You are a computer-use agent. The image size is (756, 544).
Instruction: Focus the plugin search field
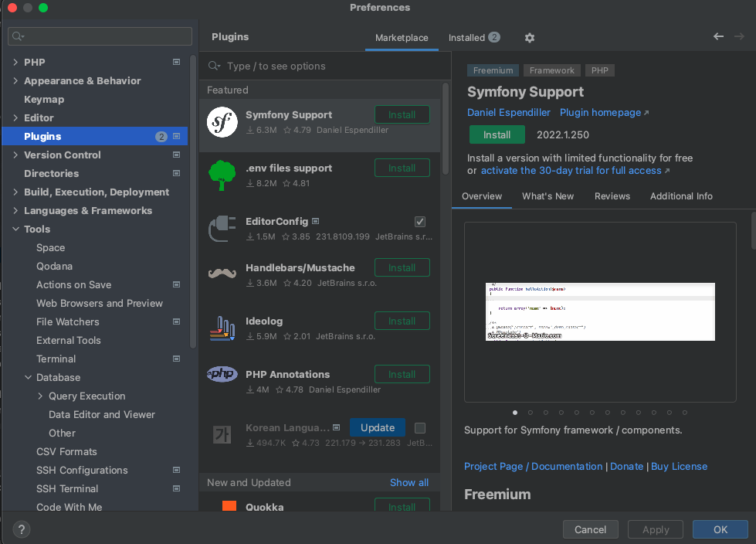(325, 66)
